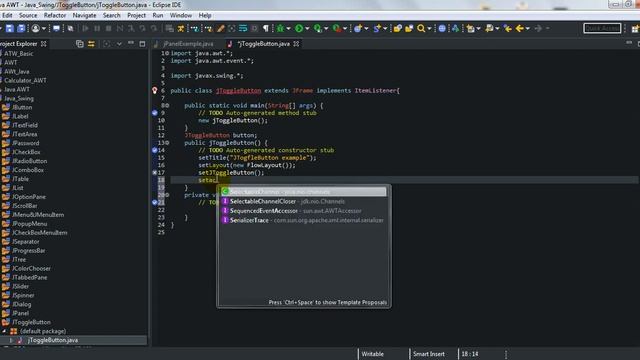Click the Back navigation yellow arrow

(519, 29)
